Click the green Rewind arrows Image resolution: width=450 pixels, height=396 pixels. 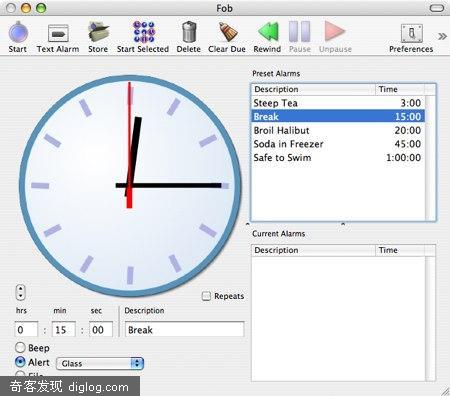point(268,32)
